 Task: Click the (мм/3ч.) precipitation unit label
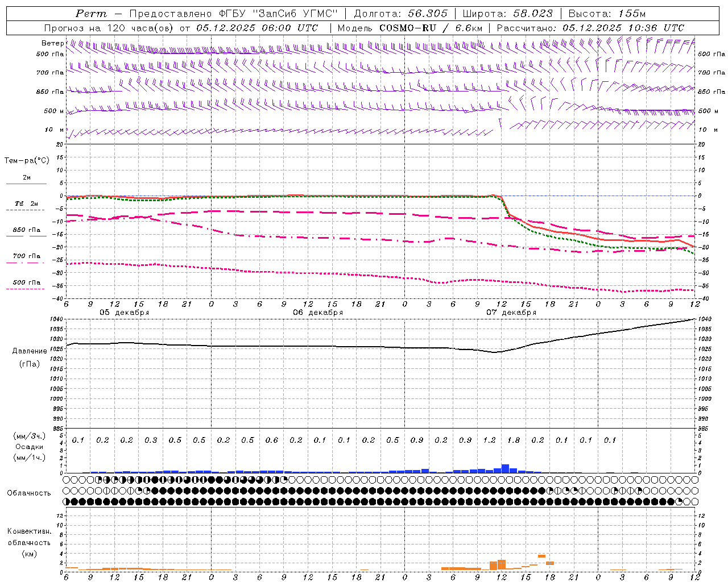[x=28, y=436]
